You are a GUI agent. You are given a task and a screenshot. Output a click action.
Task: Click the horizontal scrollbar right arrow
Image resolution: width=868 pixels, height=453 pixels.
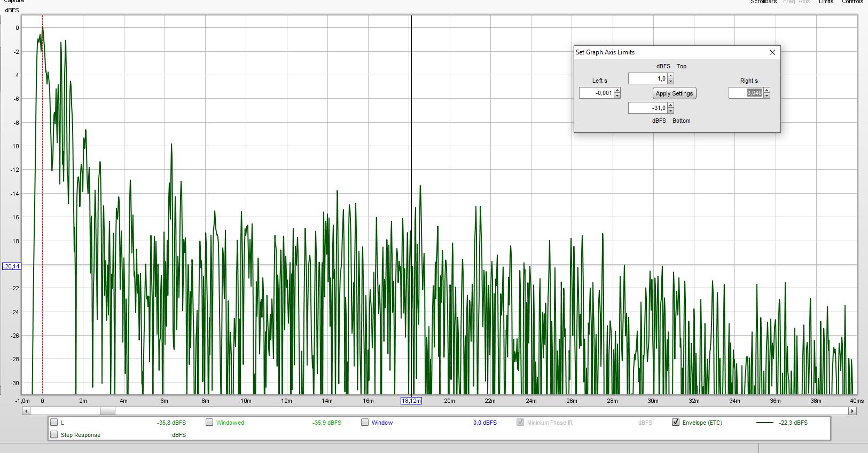coord(853,411)
